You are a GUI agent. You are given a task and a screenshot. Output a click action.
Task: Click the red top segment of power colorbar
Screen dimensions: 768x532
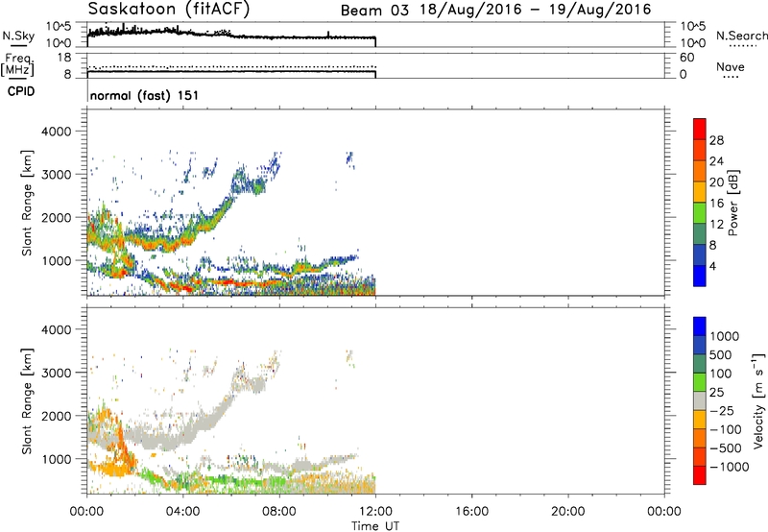click(x=700, y=129)
